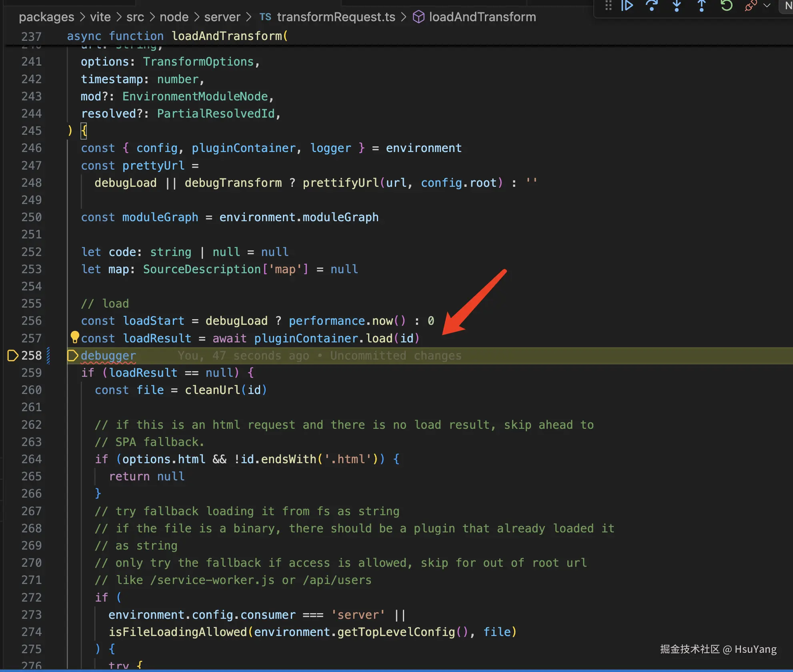Click the Continue debug button
Screen dimensions: 793x672
(627, 6)
